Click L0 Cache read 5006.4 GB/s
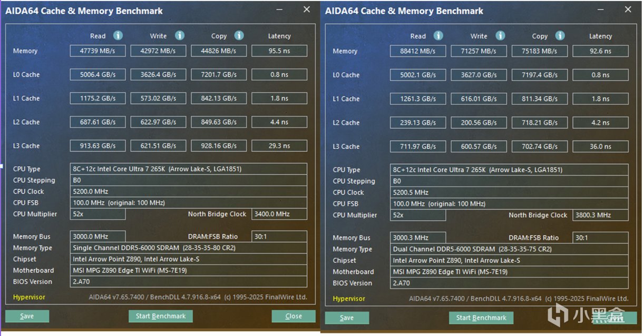Viewport: 644px width, 336px height. pos(98,74)
